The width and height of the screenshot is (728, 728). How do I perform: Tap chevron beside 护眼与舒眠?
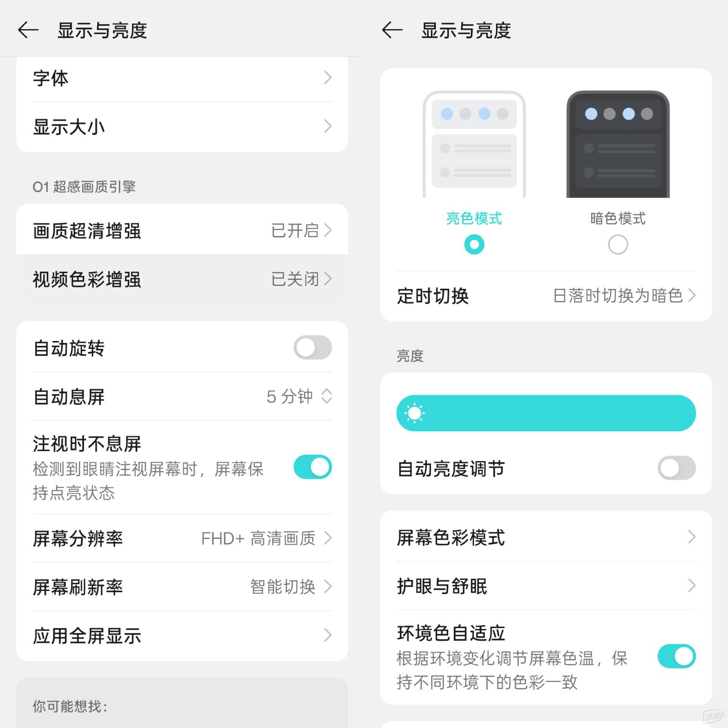coord(692,585)
